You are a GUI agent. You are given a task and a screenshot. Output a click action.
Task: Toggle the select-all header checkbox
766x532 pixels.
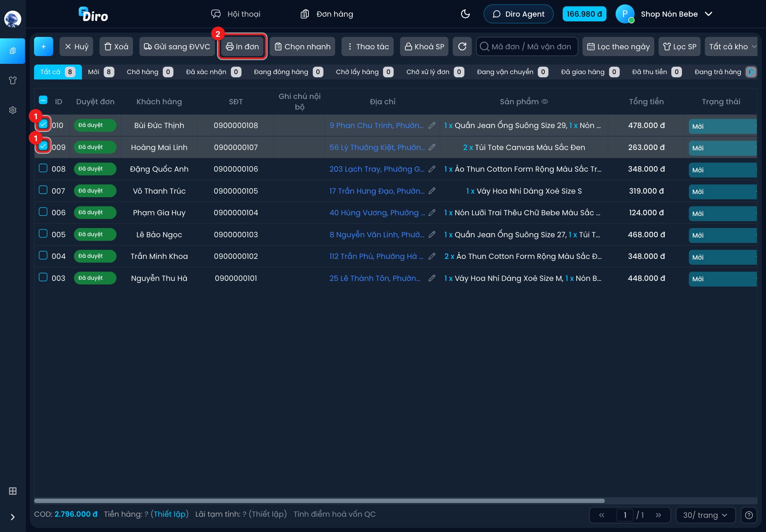43,100
